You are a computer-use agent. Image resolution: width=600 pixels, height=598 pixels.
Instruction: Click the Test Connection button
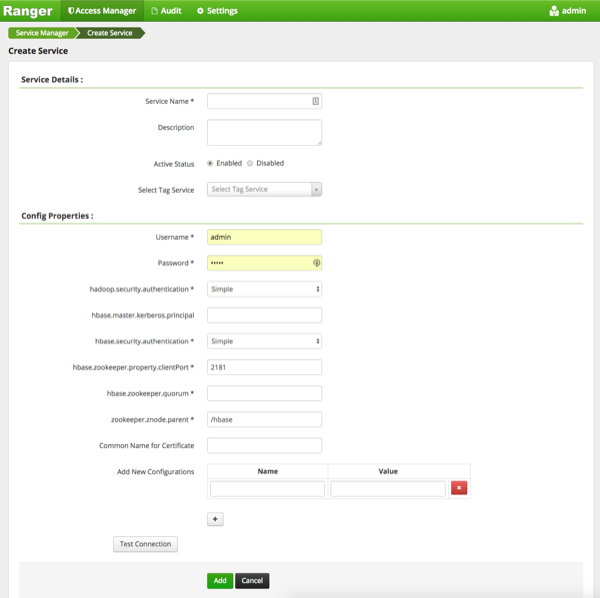(145, 544)
